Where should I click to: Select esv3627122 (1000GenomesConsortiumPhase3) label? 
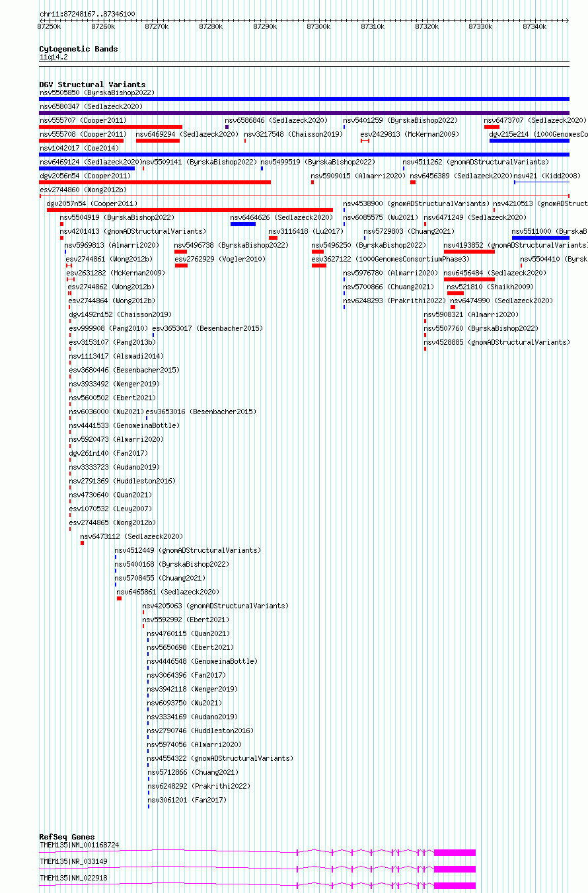390,259
